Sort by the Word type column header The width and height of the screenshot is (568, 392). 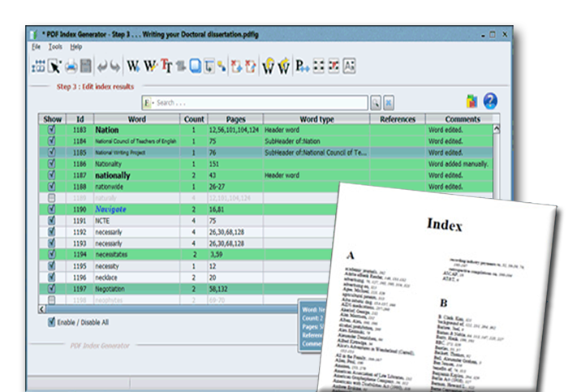(x=316, y=119)
